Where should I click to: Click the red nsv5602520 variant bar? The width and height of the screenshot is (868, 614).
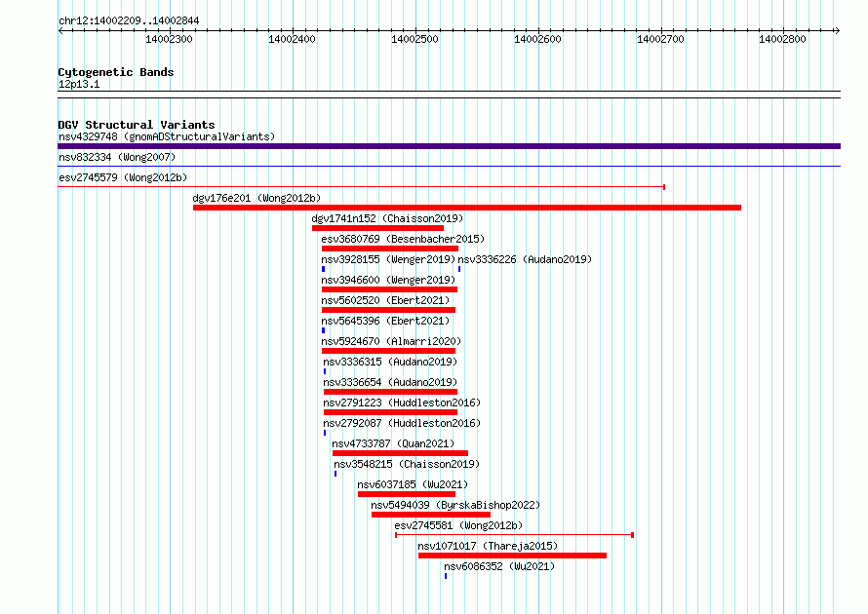(x=388, y=310)
